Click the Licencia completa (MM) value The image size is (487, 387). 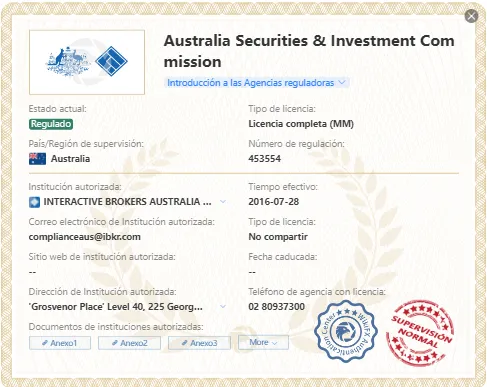301,124
